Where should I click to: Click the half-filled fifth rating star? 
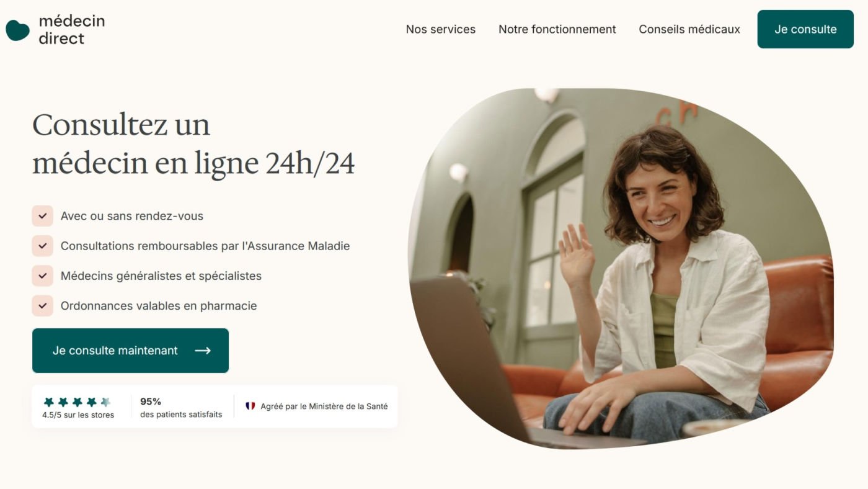[105, 402]
